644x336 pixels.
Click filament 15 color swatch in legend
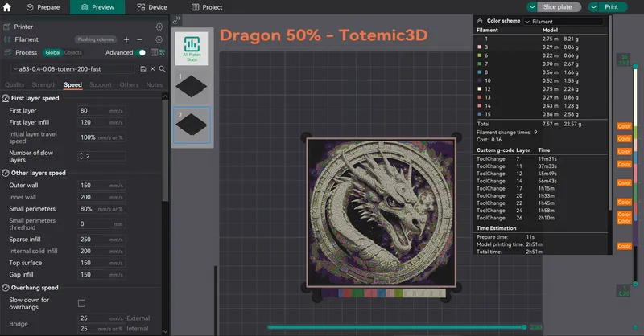(479, 114)
